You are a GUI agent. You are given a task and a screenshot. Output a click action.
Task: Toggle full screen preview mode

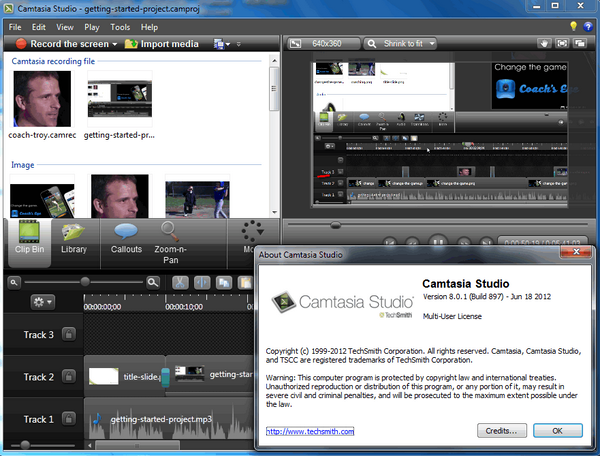click(562, 44)
